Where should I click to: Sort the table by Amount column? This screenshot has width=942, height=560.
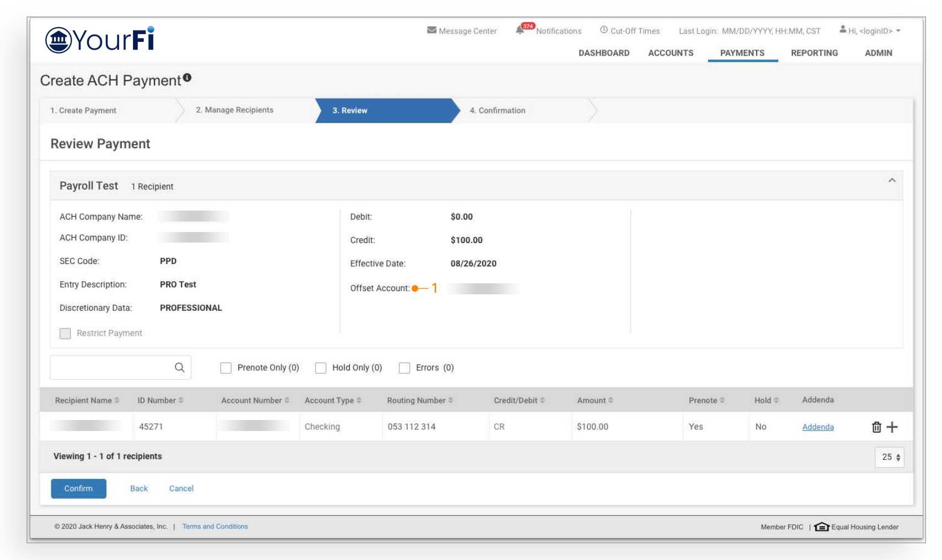pyautogui.click(x=595, y=401)
